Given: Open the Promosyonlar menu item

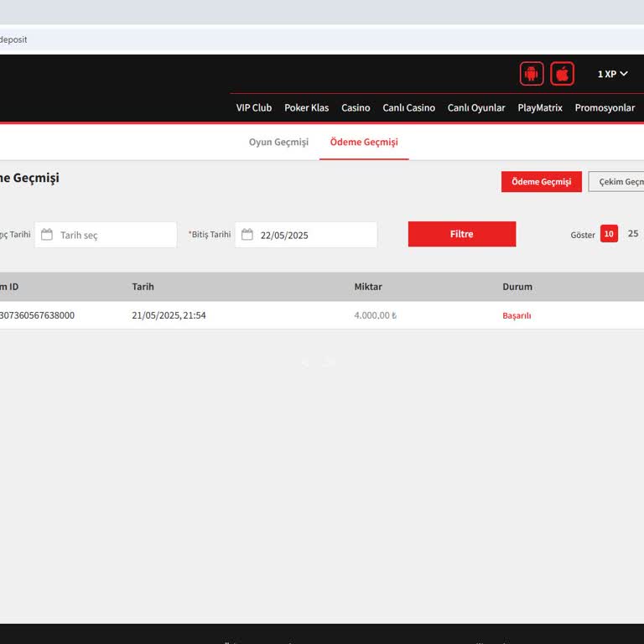Looking at the screenshot, I should (605, 108).
